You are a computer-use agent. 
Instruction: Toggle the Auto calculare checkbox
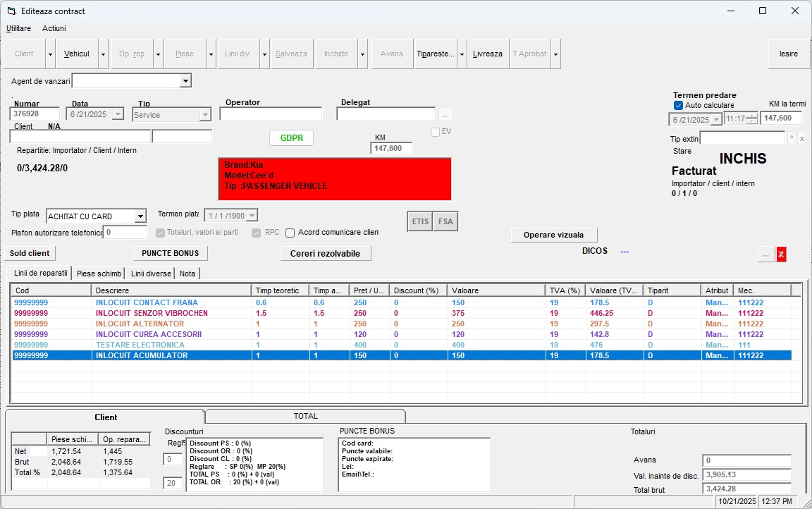(679, 105)
